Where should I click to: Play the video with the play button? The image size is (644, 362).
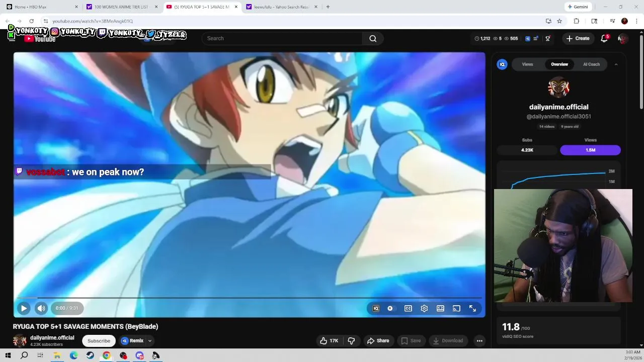[x=24, y=308]
